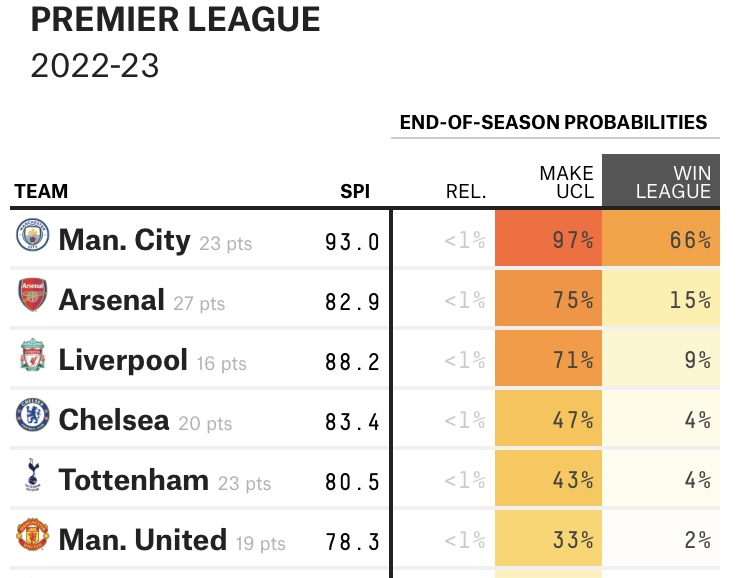
Task: Click the Premier League title heading
Action: (x=176, y=19)
